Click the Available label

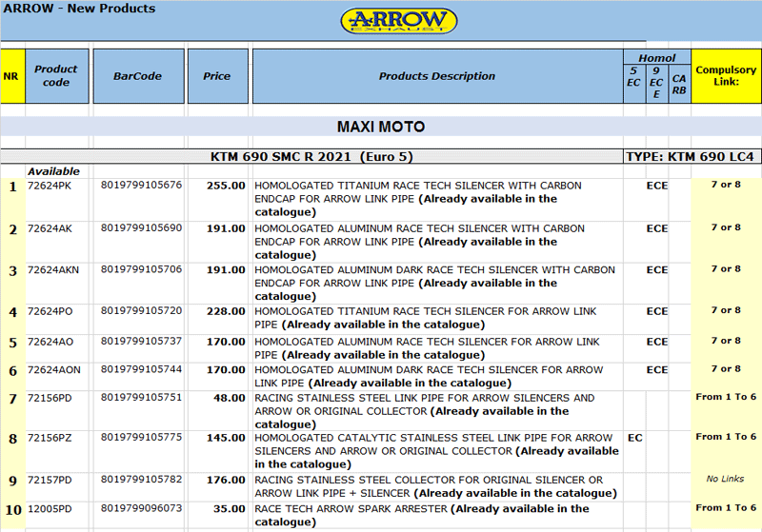tap(53, 171)
